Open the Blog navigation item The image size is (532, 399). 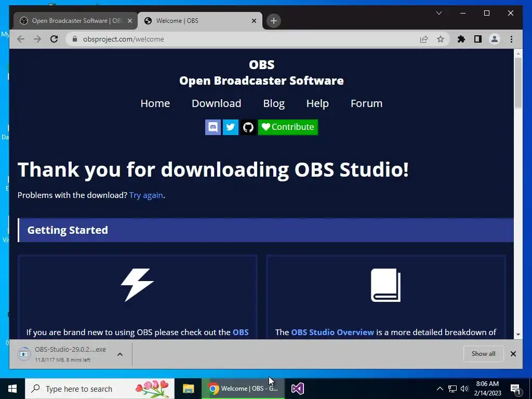(x=274, y=103)
